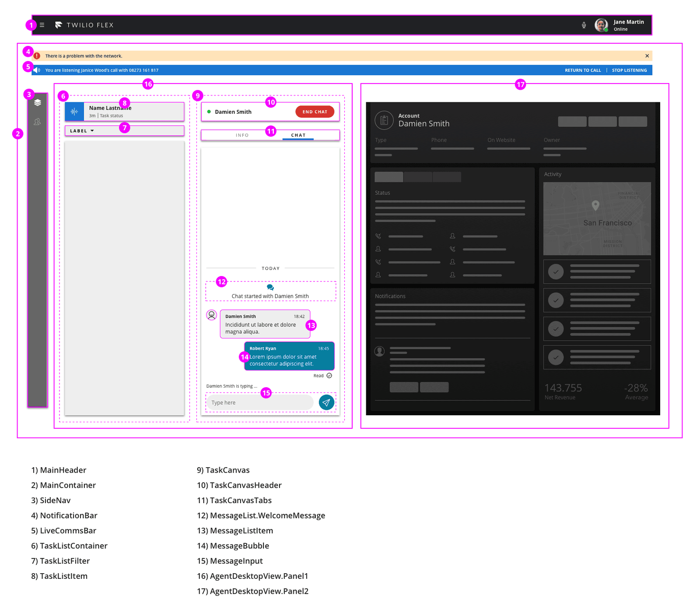Select the CHAT tab

[x=297, y=135]
